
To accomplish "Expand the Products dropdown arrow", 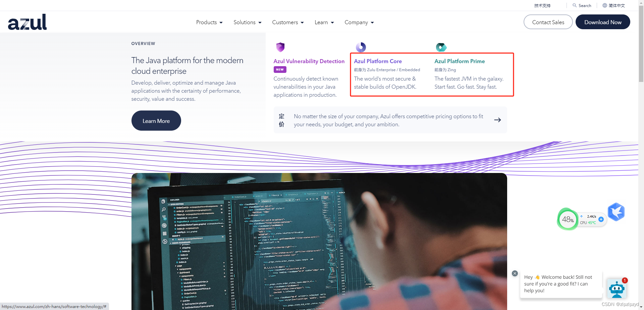I will coord(221,23).
